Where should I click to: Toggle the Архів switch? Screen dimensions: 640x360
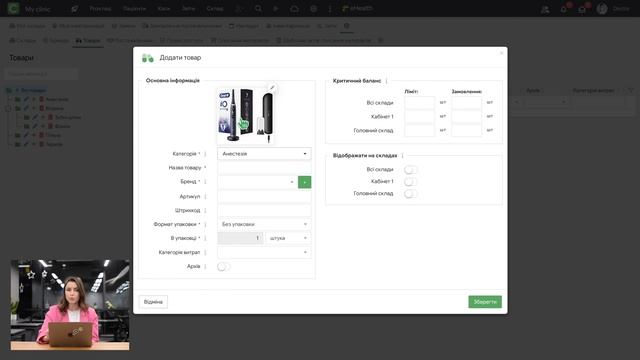click(x=223, y=267)
